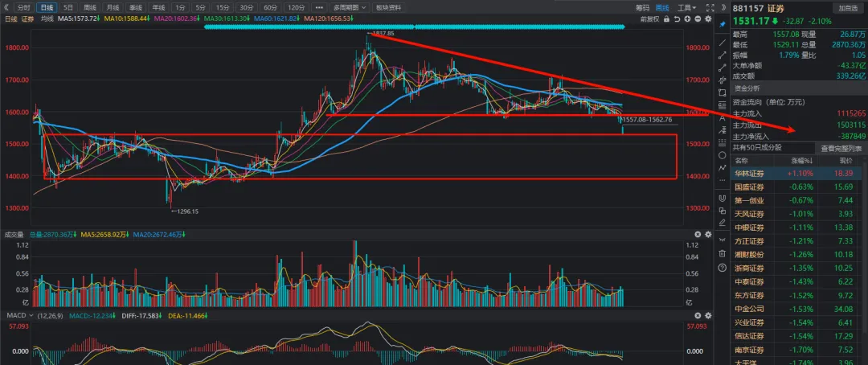Click the copy drawings icon
868x365 pixels.
coord(722,211)
